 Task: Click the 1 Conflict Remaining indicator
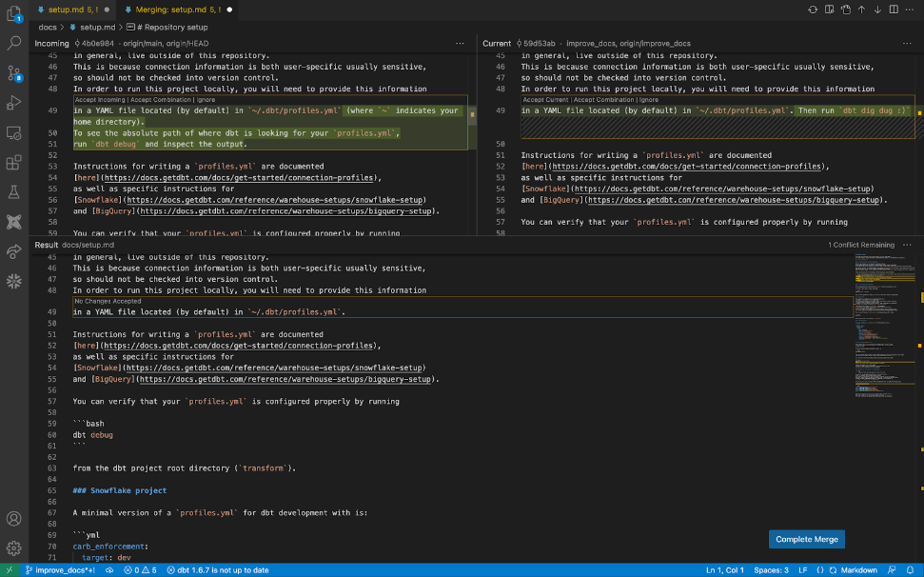861,246
